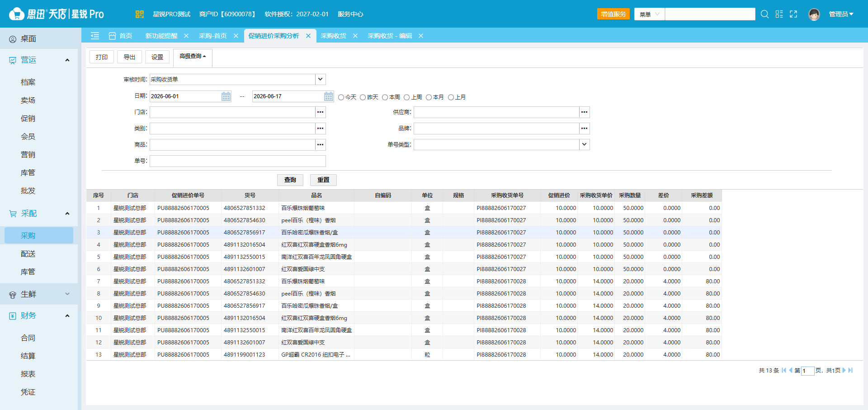
Task: Click the search magnifier icon in header
Action: tap(764, 14)
